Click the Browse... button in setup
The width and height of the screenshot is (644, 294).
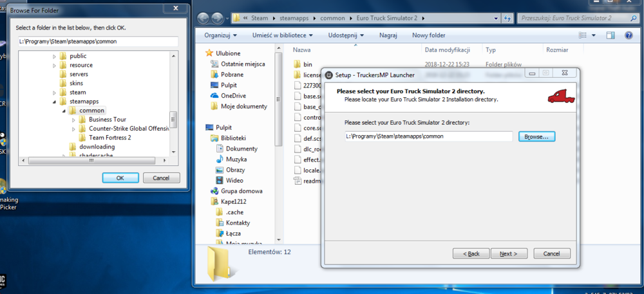[x=537, y=136]
